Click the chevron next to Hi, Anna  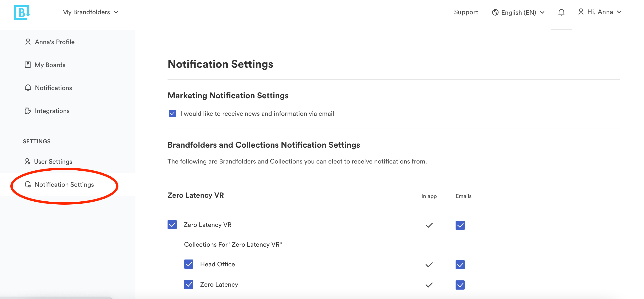click(x=619, y=12)
